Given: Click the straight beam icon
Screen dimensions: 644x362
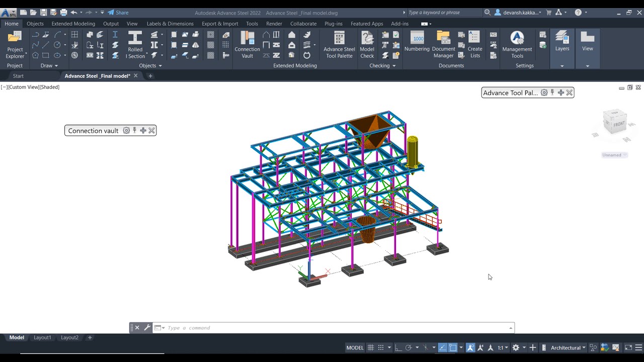Looking at the screenshot, I should (x=115, y=35).
